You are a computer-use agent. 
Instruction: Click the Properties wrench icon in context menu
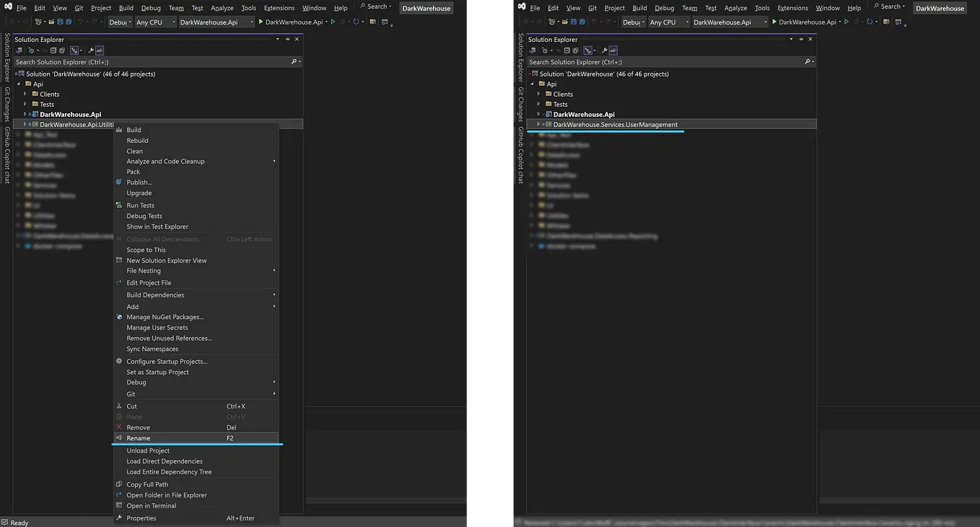pyautogui.click(x=119, y=518)
